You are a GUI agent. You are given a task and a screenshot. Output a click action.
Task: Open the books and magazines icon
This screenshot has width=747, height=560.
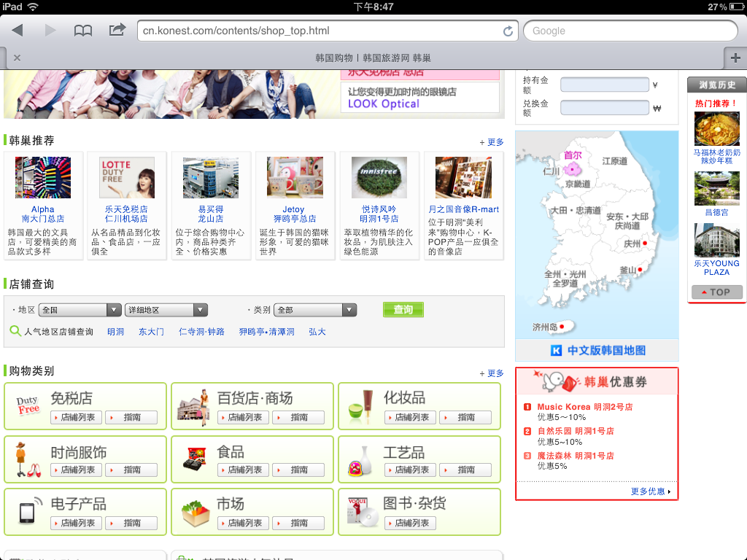click(362, 511)
